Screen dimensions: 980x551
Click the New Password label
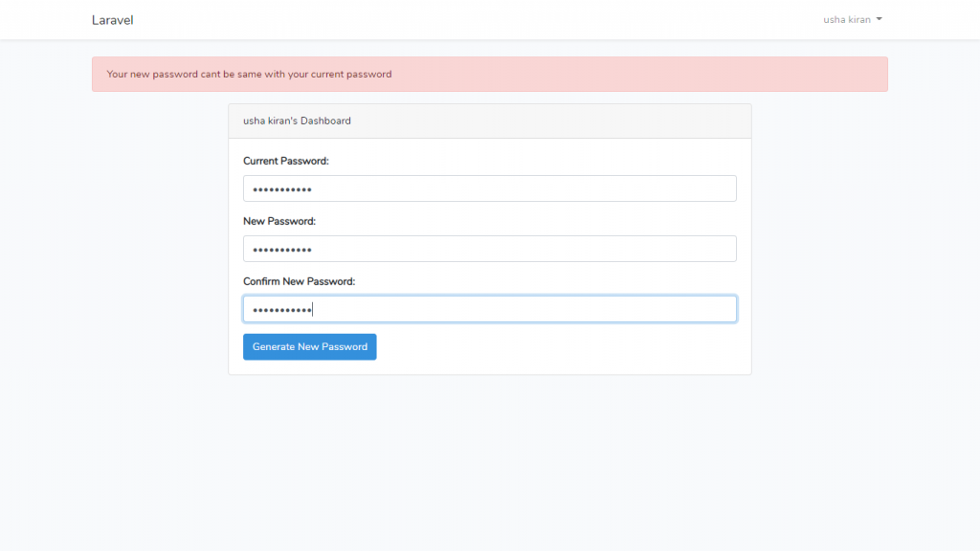coord(279,221)
